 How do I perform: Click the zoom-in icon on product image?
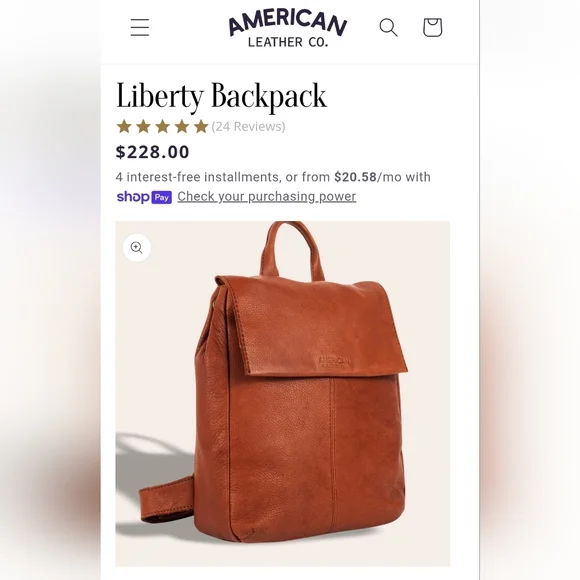click(136, 247)
